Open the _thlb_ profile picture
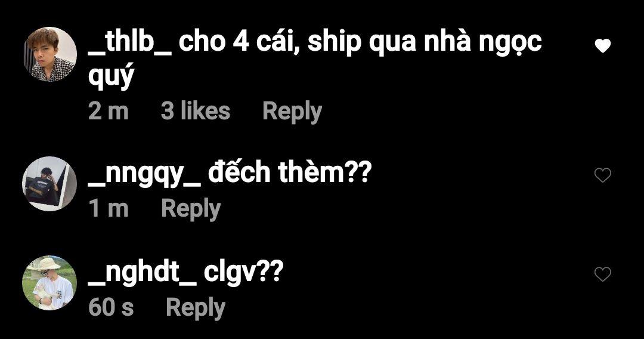This screenshot has height=339, width=644. (49, 54)
